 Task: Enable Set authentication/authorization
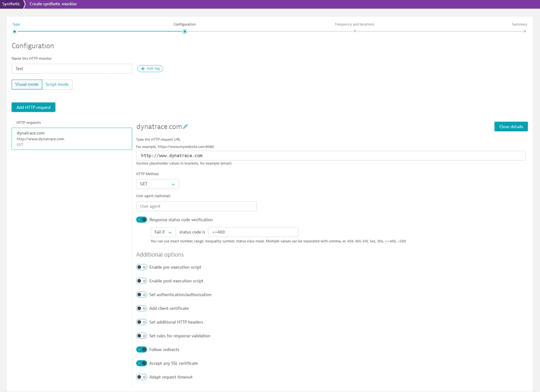(x=141, y=294)
